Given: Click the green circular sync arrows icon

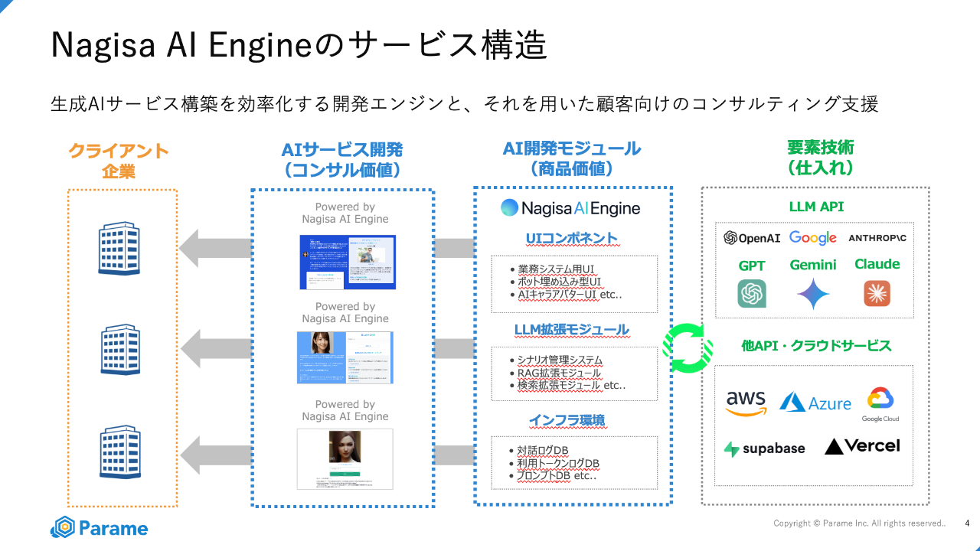Looking at the screenshot, I should [x=688, y=348].
